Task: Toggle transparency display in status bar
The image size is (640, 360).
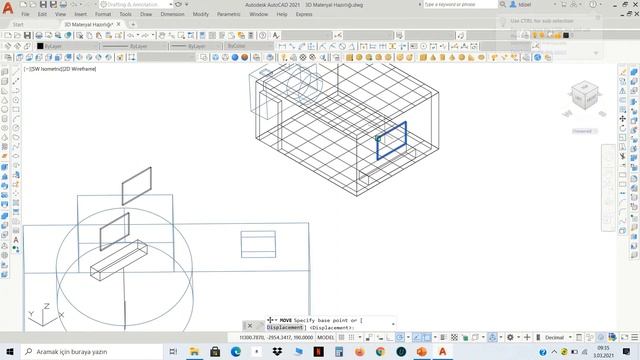Action: point(454,338)
